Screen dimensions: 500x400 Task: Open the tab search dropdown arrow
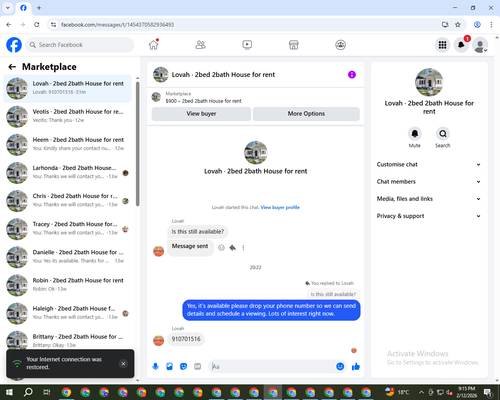pyautogui.click(x=7, y=8)
